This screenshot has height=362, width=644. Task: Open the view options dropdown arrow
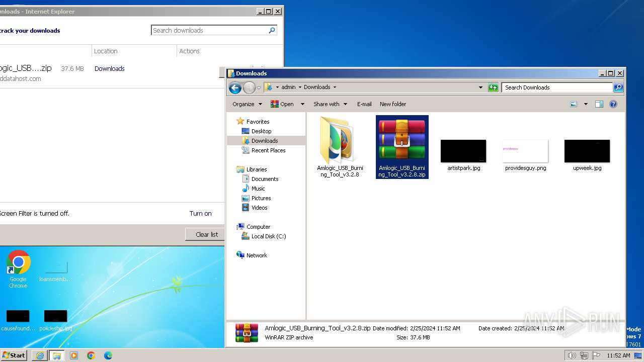586,104
